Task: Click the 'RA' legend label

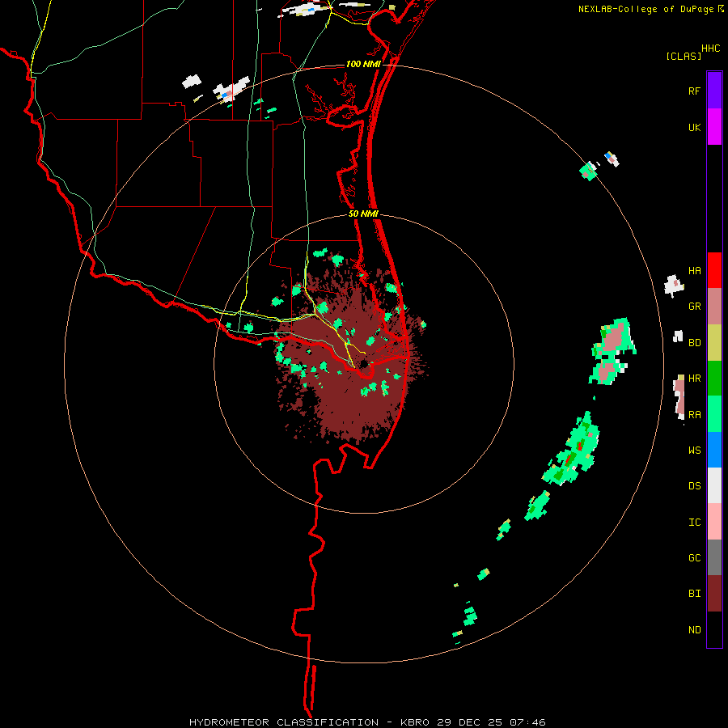Action: [694, 415]
